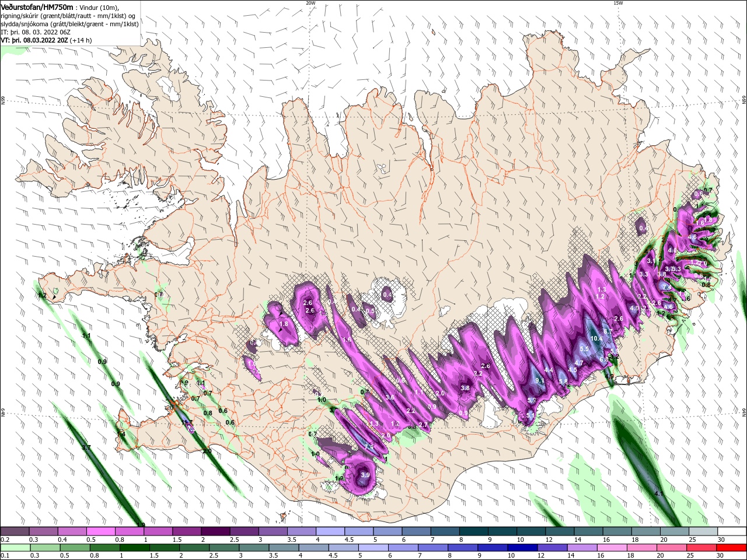Click the 0.1 label in the lower legend row
The width and height of the screenshot is (747, 560).
point(5,555)
